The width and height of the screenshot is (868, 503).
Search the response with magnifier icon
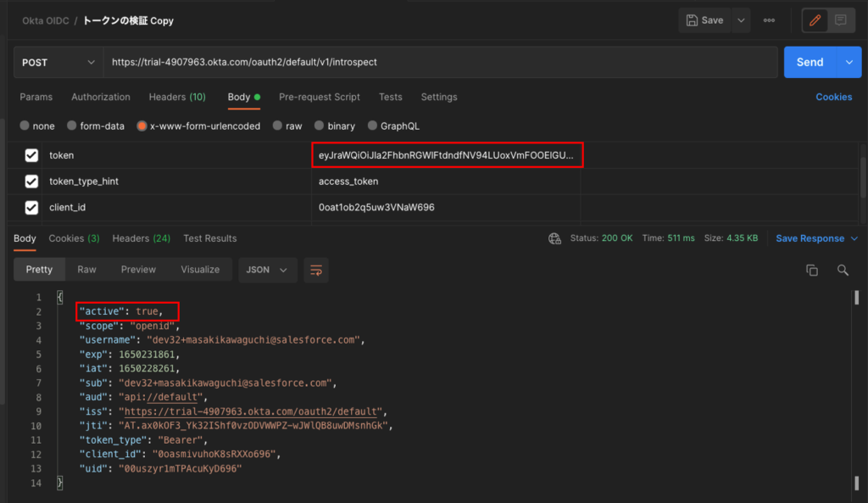click(x=843, y=270)
